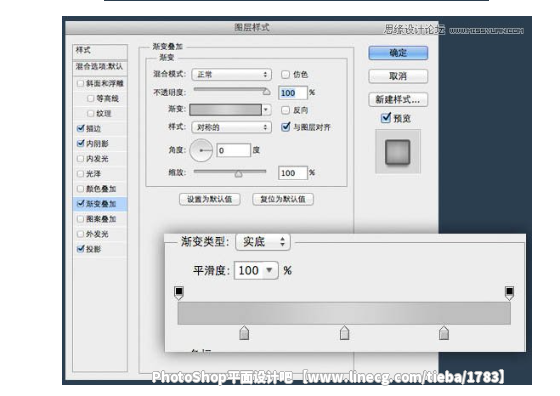Screen dimensions: 560x396
Task: Open the 样式 对称的 style dropdown
Action: (231, 127)
